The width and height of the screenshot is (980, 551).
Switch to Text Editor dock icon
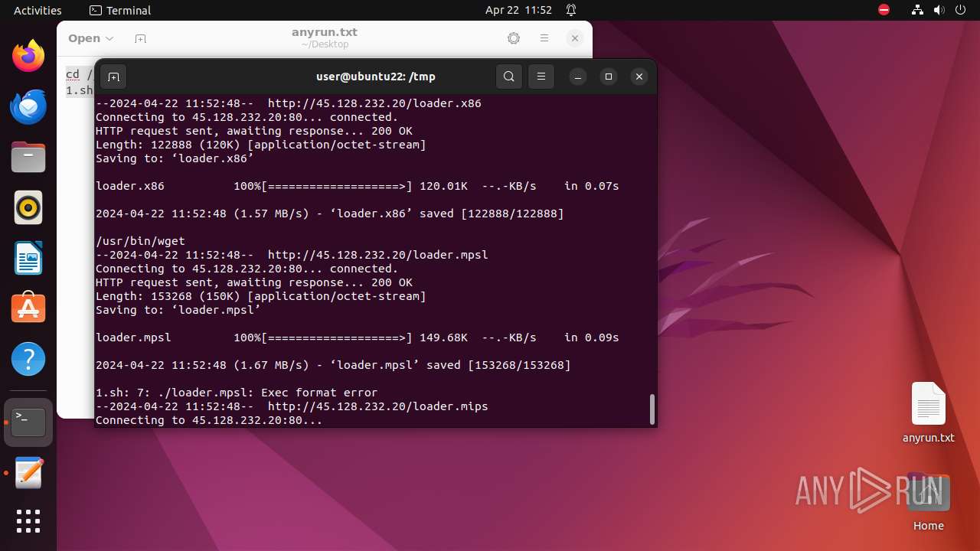[28, 473]
